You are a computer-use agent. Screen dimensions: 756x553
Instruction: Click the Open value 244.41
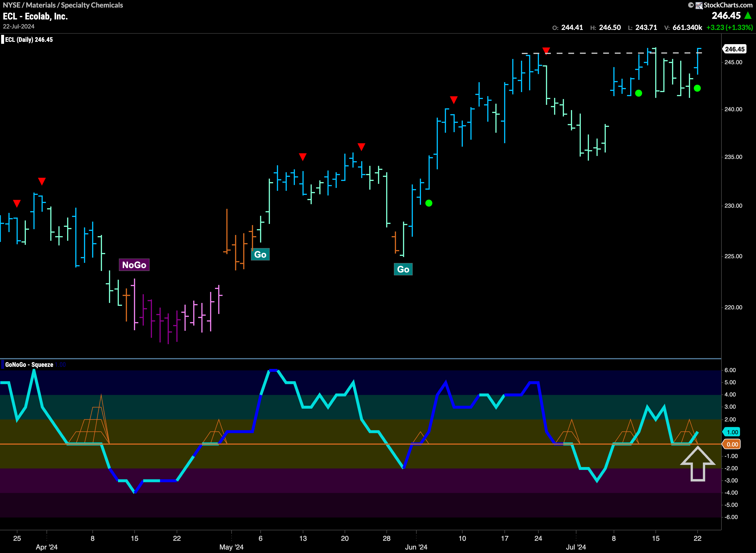[572, 28]
